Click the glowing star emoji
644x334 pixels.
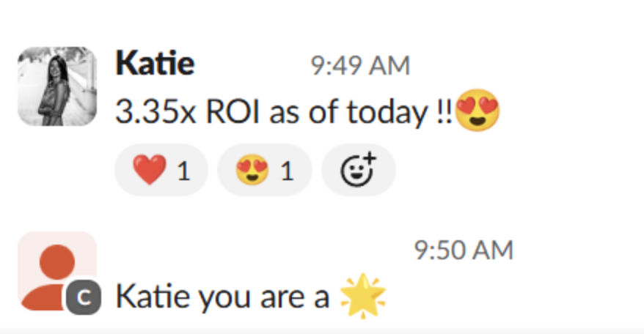point(364,297)
